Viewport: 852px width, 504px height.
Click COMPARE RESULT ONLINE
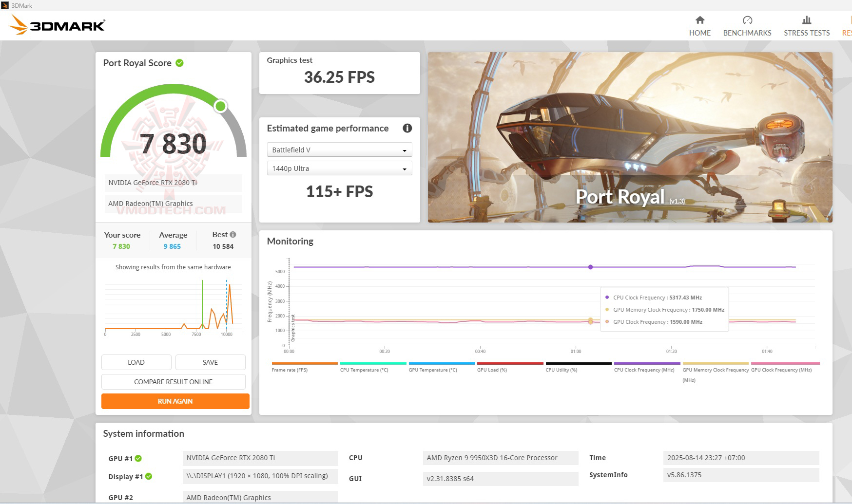point(174,382)
